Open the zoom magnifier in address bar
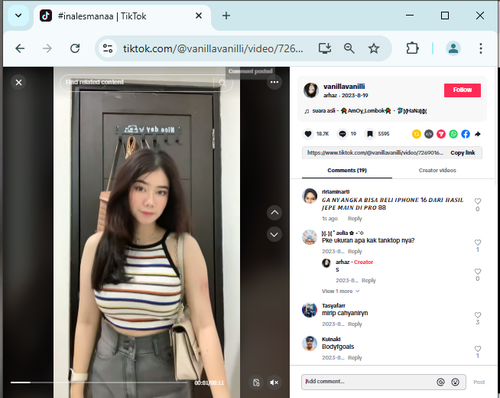 coord(349,49)
